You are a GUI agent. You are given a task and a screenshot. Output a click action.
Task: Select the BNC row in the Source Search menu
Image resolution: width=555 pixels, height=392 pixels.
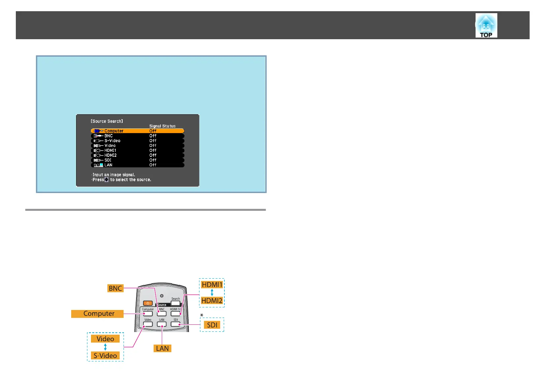[137, 136]
